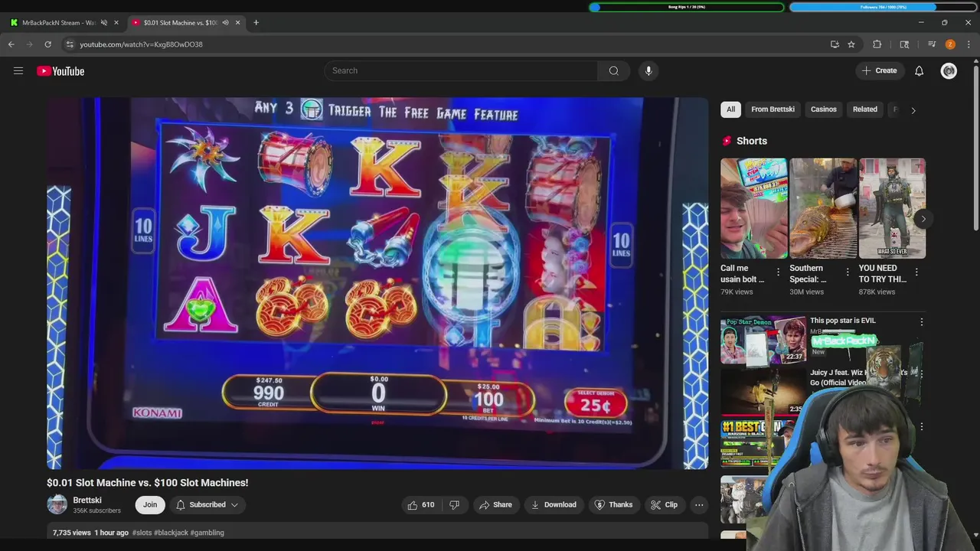Show the next Shorts with the arrow
The height and width of the screenshot is (551, 980).
coord(923,219)
